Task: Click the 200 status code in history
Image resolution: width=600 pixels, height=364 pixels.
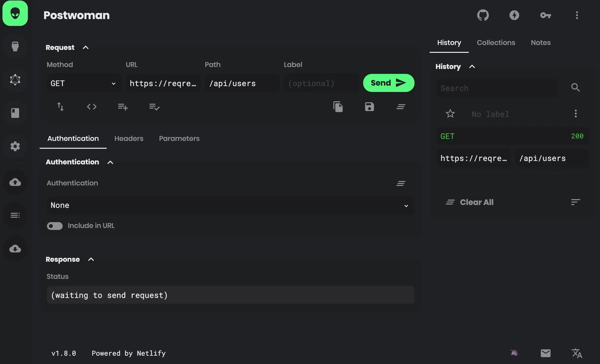Action: [577, 136]
